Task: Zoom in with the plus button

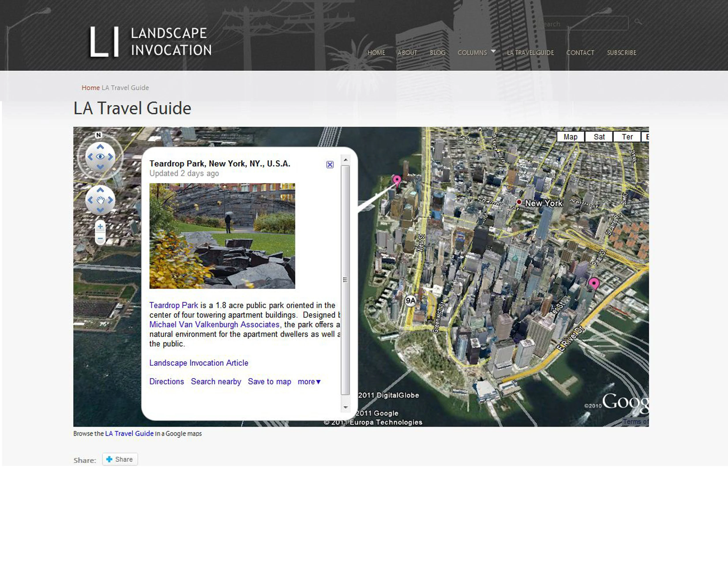Action: [100, 227]
